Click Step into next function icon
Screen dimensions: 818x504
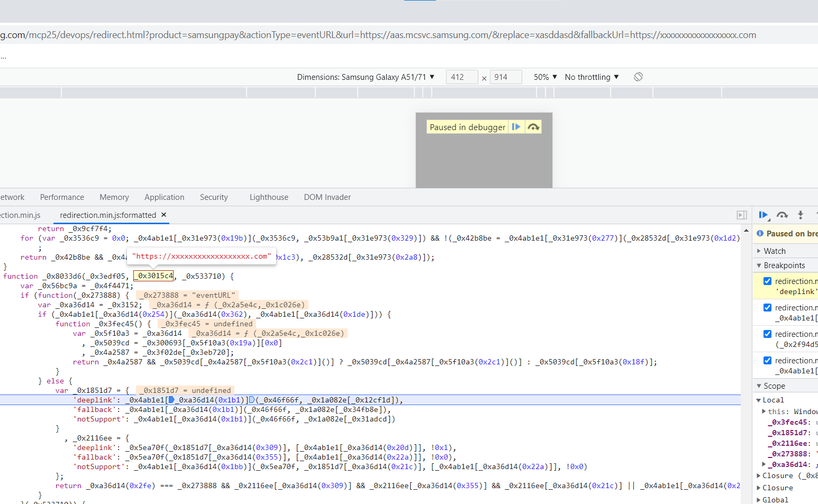click(x=801, y=215)
